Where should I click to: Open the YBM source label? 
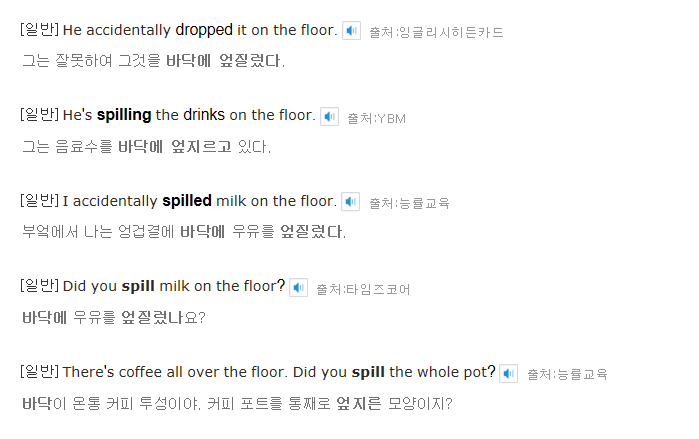point(377,119)
